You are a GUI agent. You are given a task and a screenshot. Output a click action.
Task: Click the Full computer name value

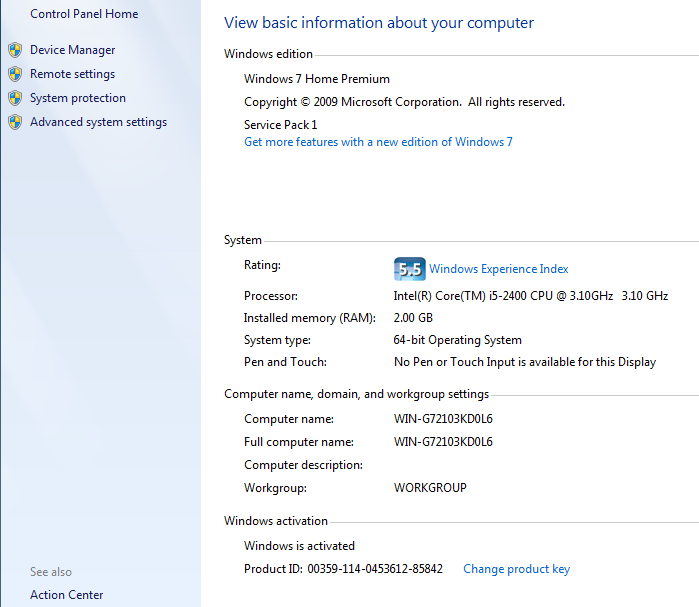[x=443, y=442]
